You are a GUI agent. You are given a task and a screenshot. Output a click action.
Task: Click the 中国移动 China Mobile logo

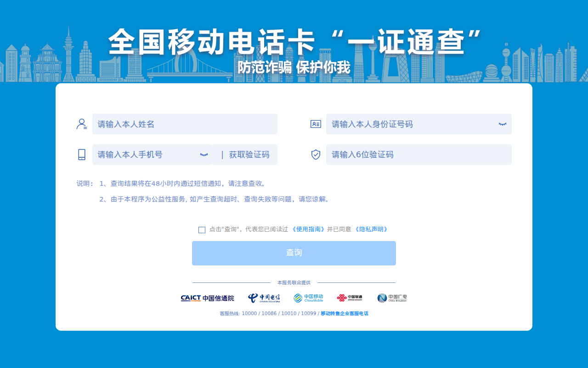tap(309, 298)
